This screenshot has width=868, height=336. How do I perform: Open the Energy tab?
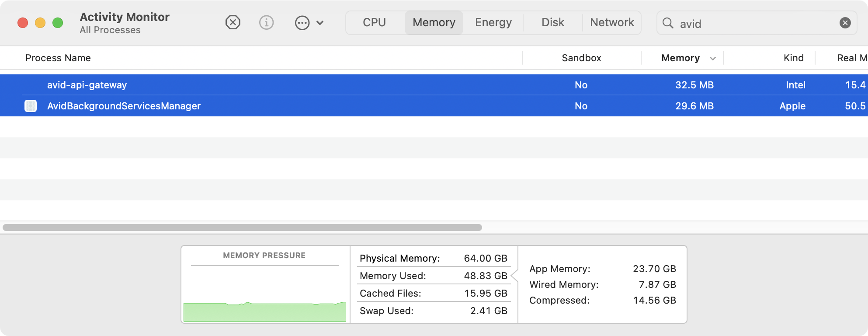(x=493, y=22)
